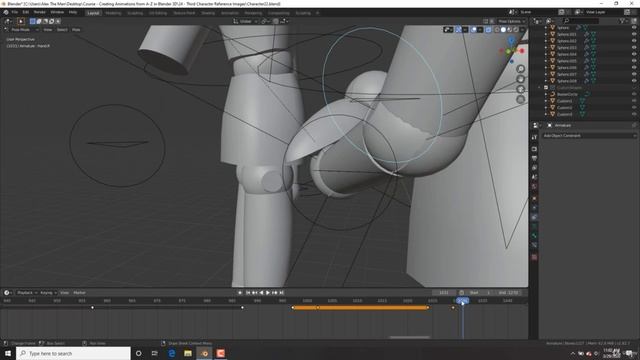Open the shading options dropdown arrow
640x360 pixels.
click(x=522, y=30)
